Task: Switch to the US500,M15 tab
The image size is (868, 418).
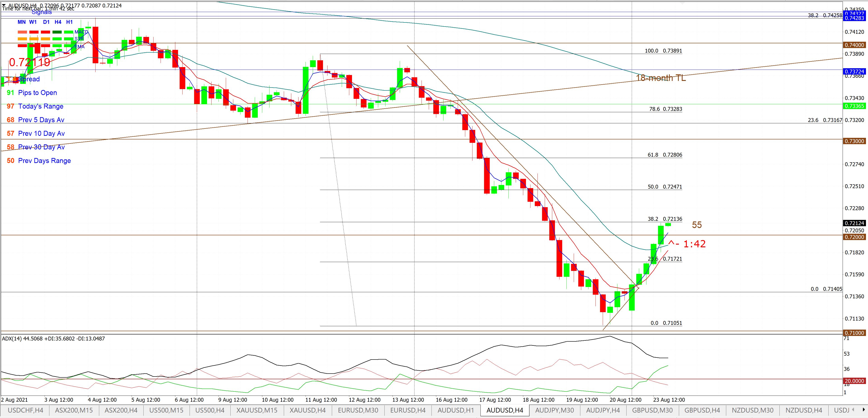Action: click(166, 410)
